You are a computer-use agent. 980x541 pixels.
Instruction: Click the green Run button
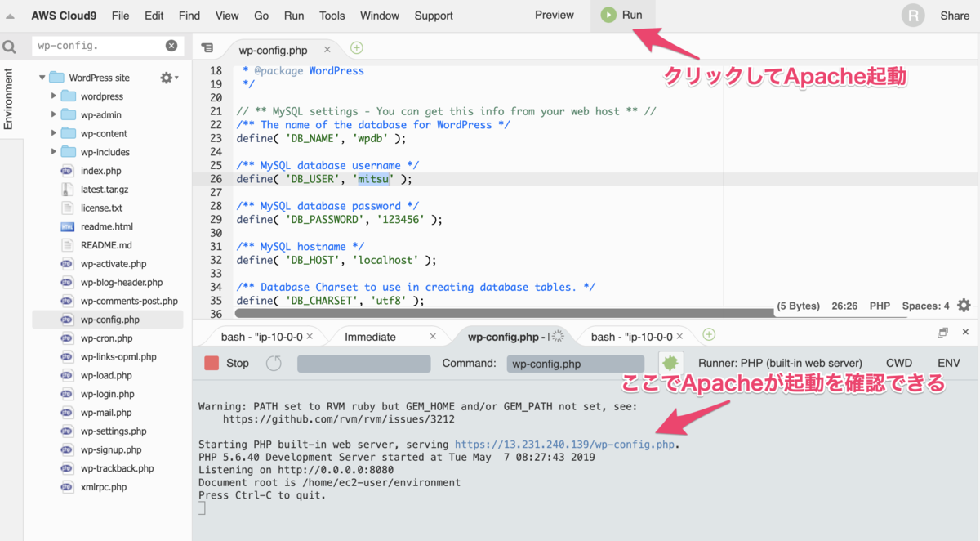[x=622, y=15]
